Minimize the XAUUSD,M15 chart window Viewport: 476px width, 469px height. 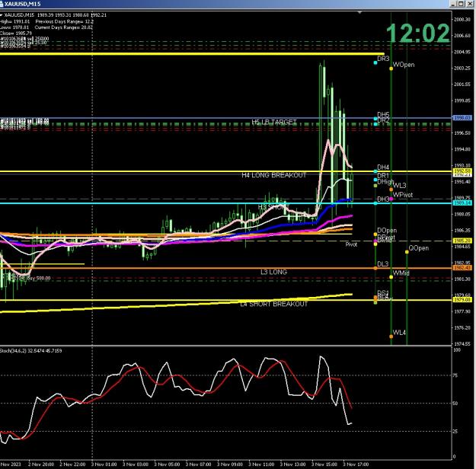[453, 4]
